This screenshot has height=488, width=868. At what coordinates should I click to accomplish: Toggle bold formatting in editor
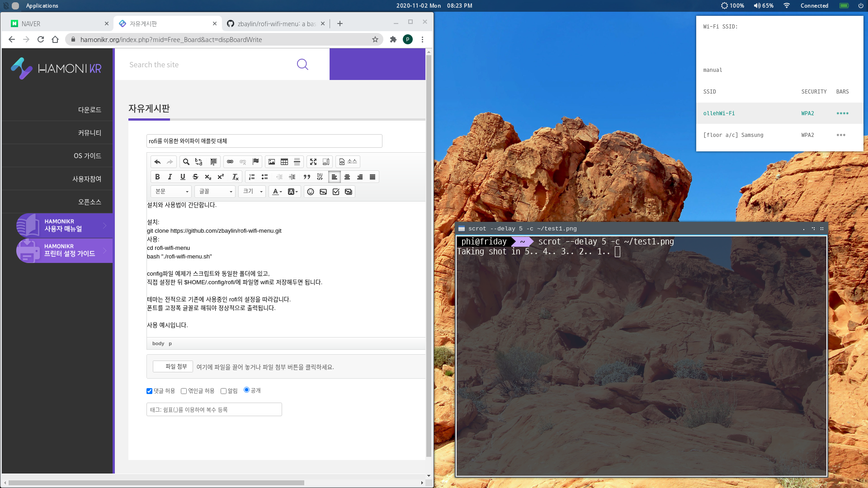[157, 177]
